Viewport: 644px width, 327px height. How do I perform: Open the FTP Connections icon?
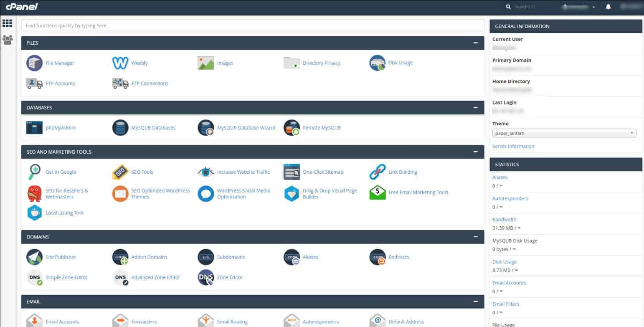coord(120,84)
